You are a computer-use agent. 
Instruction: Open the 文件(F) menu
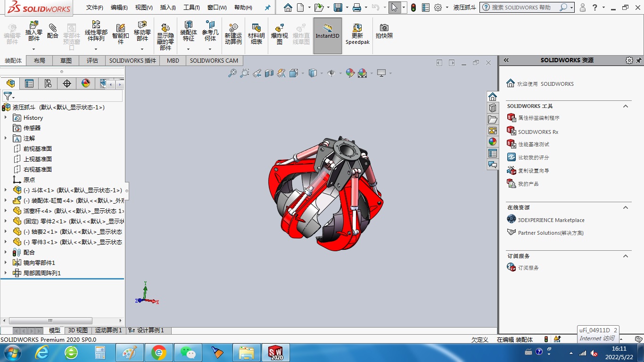(95, 8)
